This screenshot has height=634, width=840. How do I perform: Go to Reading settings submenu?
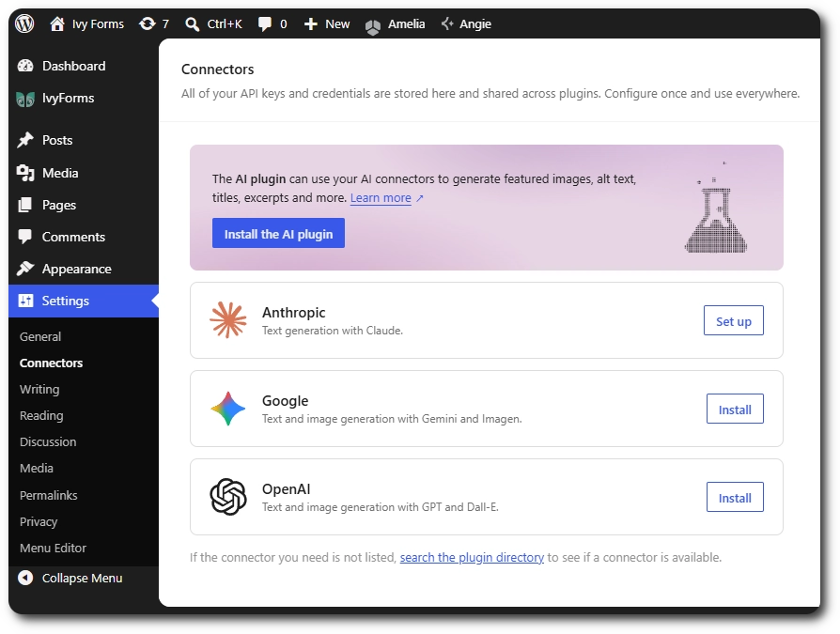pyautogui.click(x=41, y=415)
